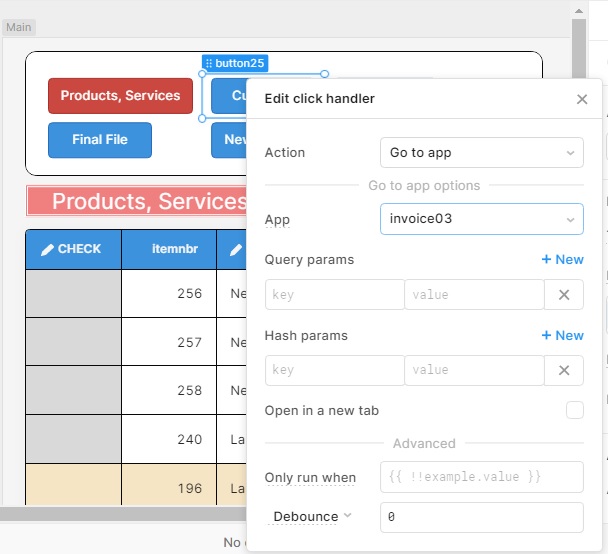Expand the Debounce option selector
This screenshot has height=554, width=608.
point(312,517)
